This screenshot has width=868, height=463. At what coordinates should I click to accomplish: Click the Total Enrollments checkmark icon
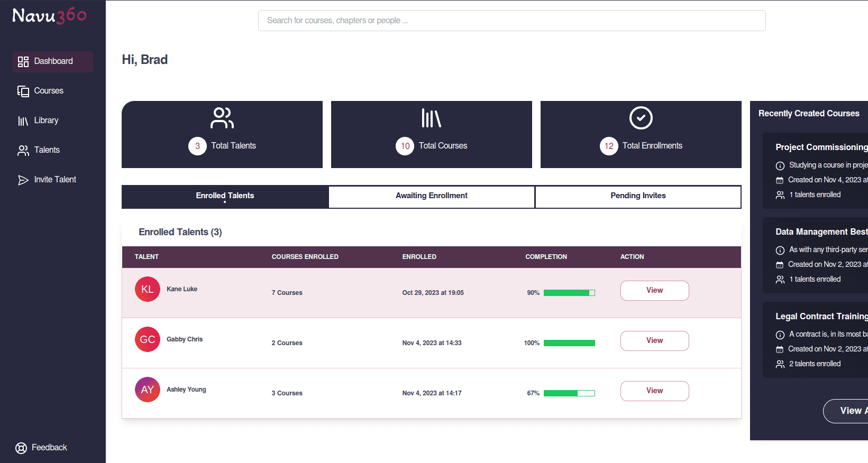641,118
